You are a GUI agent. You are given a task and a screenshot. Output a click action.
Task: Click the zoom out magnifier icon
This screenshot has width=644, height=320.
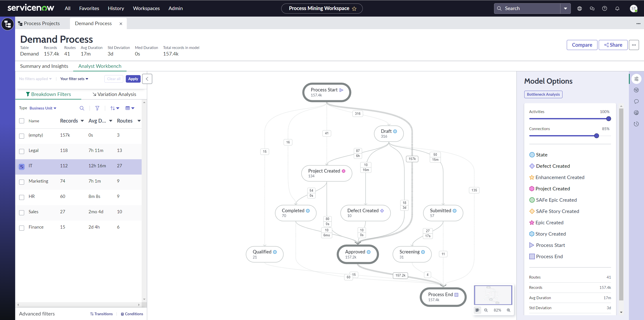(x=486, y=310)
